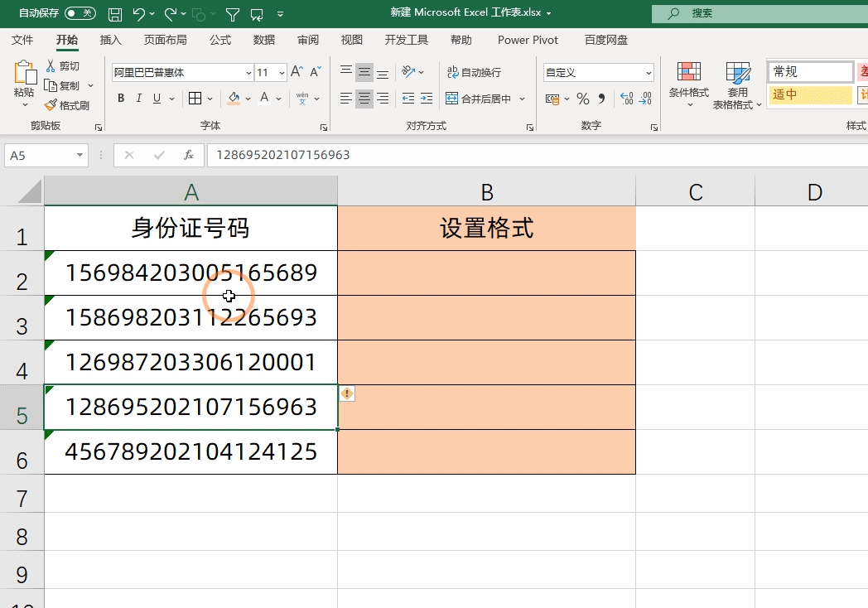
Task: Increase font size with larger A icon
Action: coord(297,72)
